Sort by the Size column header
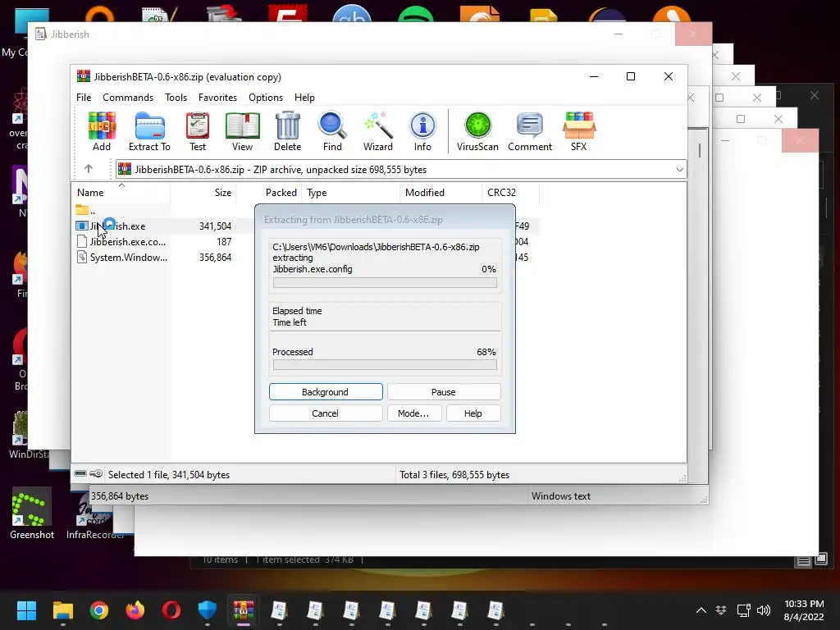Viewport: 840px width, 630px height. coord(203,192)
